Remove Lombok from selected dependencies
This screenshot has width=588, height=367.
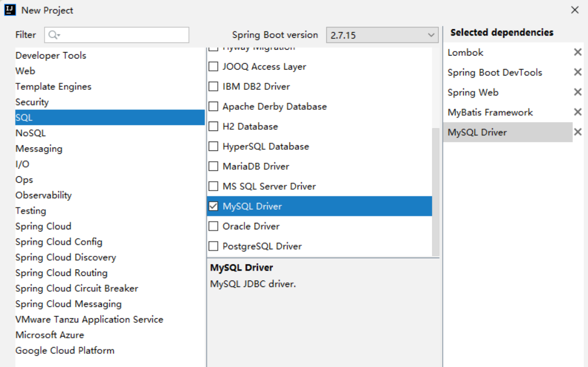pos(577,52)
